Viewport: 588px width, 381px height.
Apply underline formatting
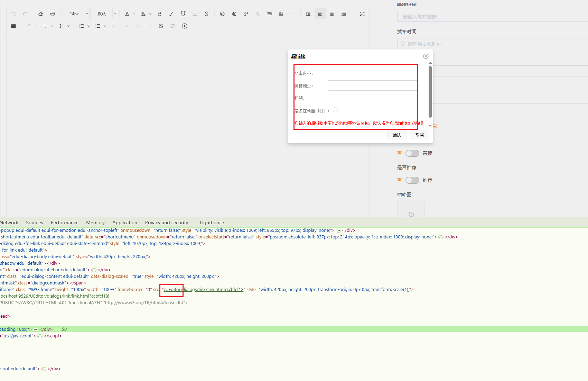[x=183, y=14]
